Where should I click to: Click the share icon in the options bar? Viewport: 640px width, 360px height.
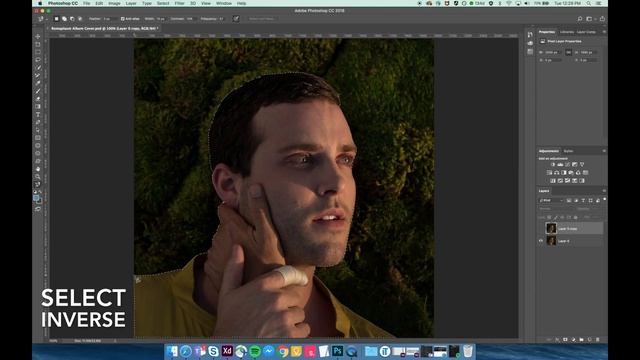[x=602, y=19]
